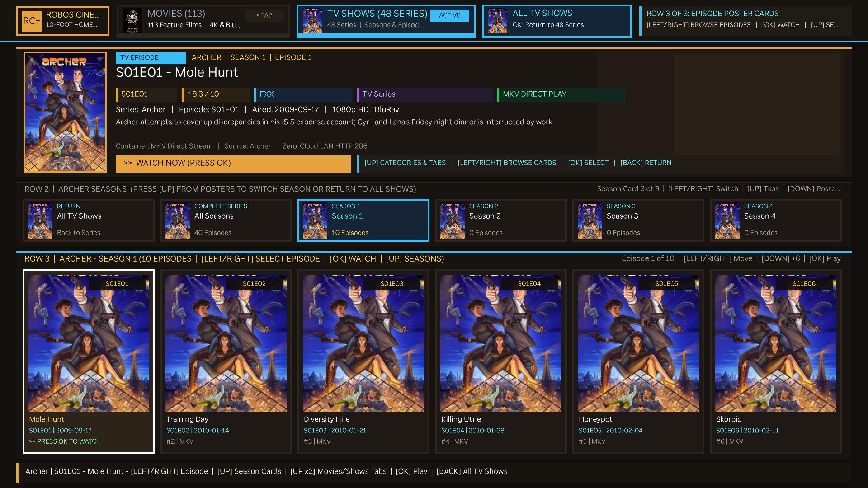Click the ACTIVE badge on TV Shows tab
The width and height of the screenshot is (868, 488).
click(x=450, y=15)
